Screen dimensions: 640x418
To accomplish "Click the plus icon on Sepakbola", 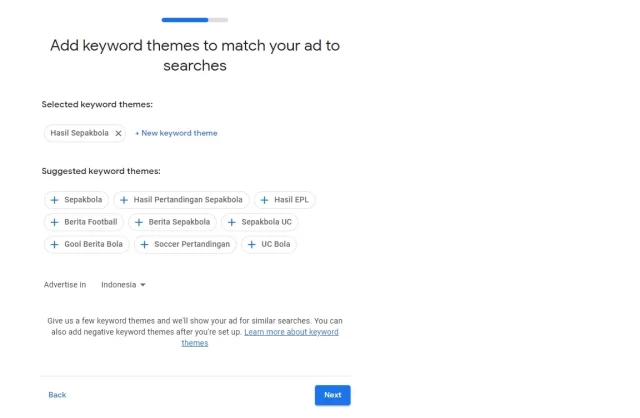I will click(x=55, y=200).
